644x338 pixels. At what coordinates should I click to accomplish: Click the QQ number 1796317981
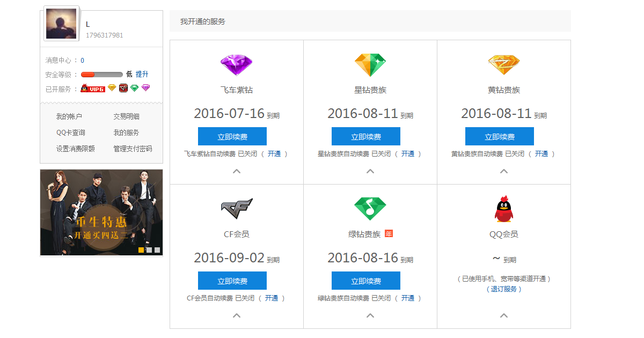(x=105, y=35)
